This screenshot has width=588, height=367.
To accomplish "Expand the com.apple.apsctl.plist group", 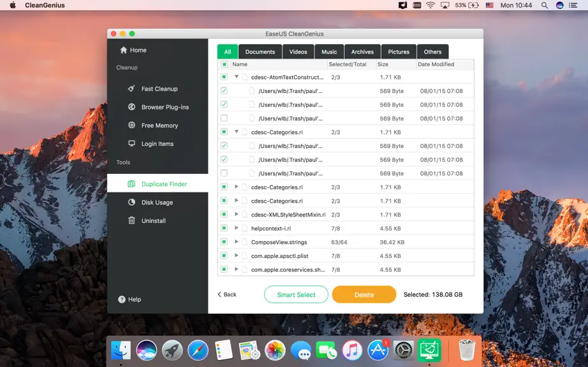I will pyautogui.click(x=236, y=255).
